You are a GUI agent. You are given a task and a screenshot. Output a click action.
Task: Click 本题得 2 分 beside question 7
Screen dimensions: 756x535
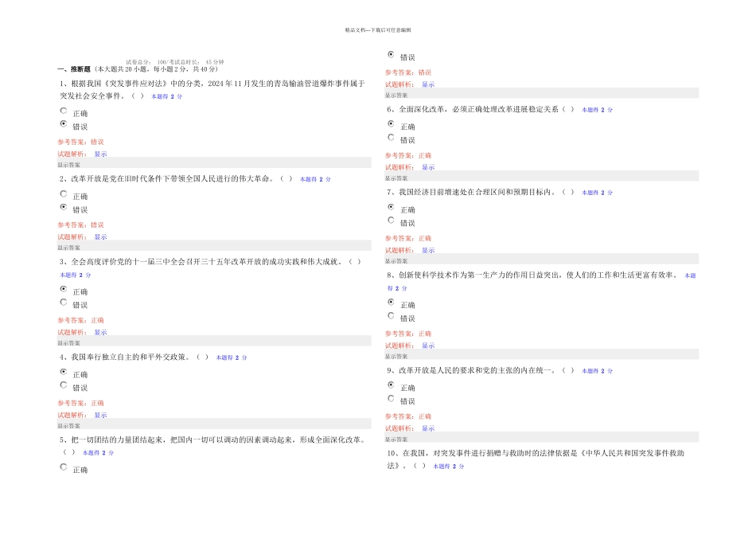[x=597, y=193]
